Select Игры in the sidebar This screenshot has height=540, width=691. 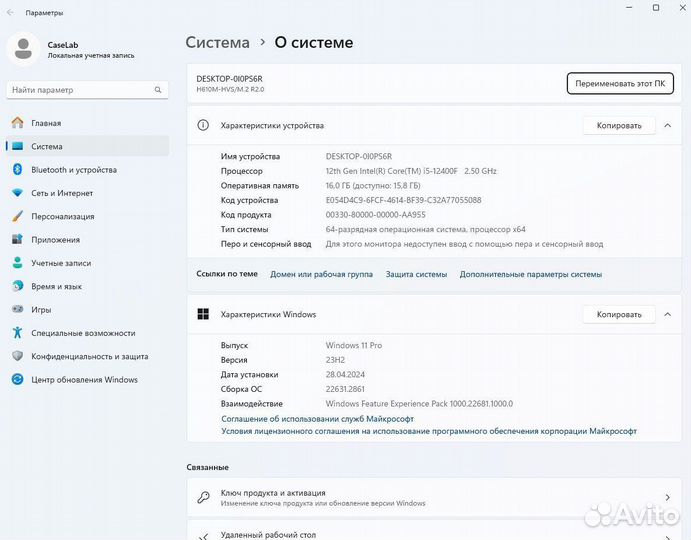pos(87,309)
